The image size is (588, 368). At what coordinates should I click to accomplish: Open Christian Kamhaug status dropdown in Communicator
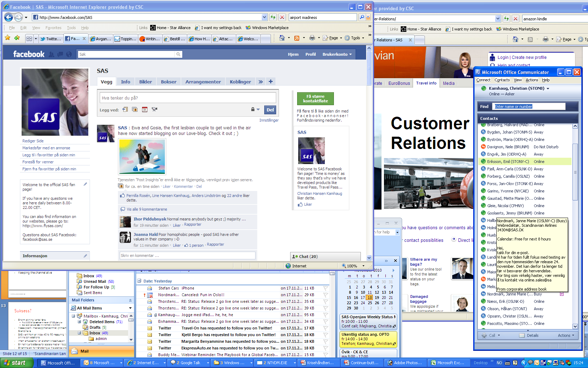point(548,89)
